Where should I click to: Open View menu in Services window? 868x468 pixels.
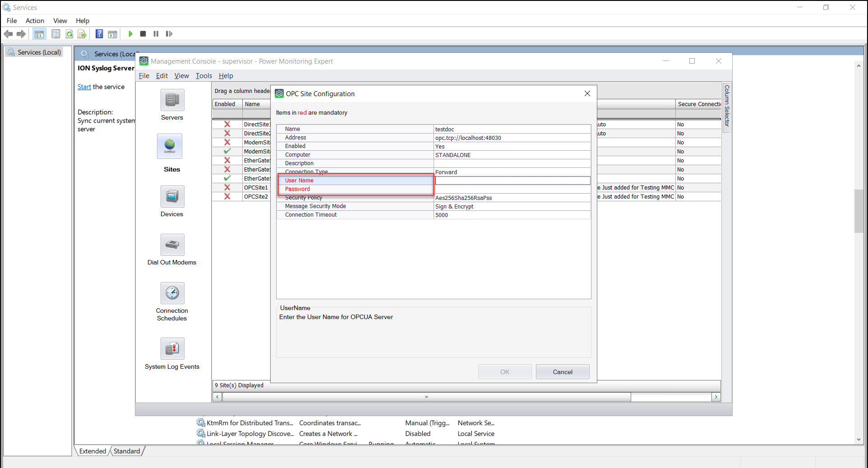pyautogui.click(x=60, y=21)
